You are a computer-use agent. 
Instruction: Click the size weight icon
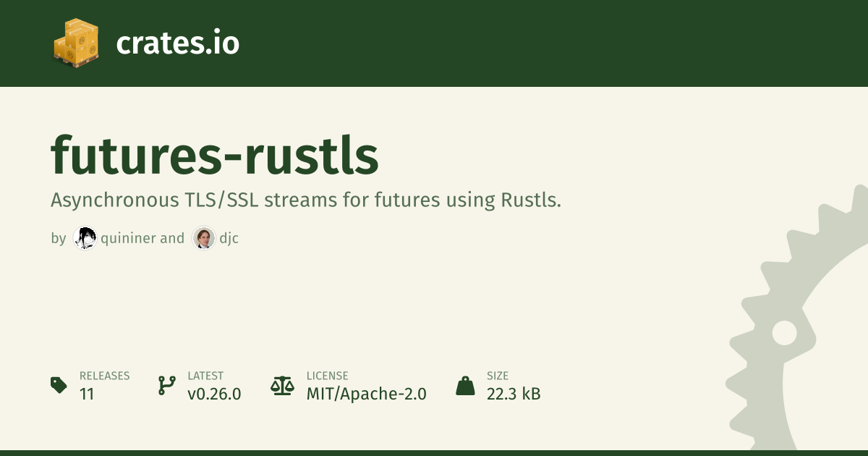pyautogui.click(x=465, y=385)
